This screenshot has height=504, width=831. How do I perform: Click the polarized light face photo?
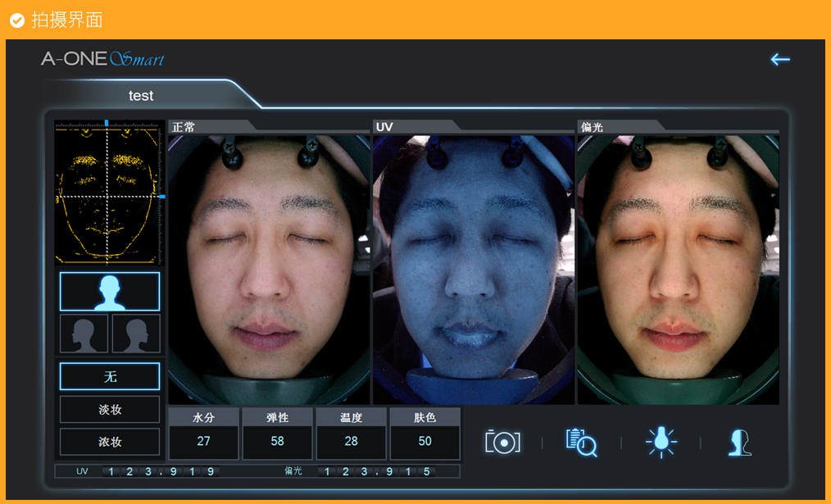[679, 270]
